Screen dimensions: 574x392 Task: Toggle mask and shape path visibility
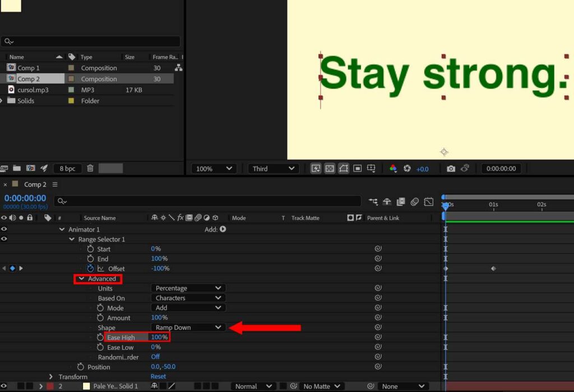[344, 169]
